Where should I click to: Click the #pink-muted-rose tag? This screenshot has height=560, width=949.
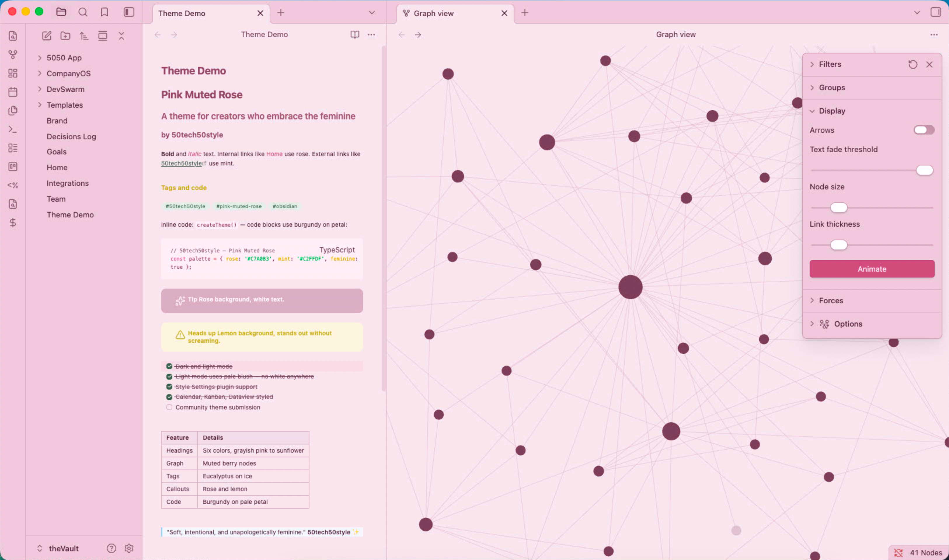click(x=238, y=206)
